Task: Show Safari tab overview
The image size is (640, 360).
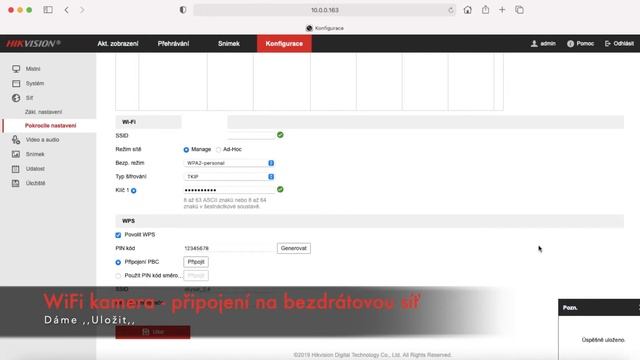Action: (519, 10)
